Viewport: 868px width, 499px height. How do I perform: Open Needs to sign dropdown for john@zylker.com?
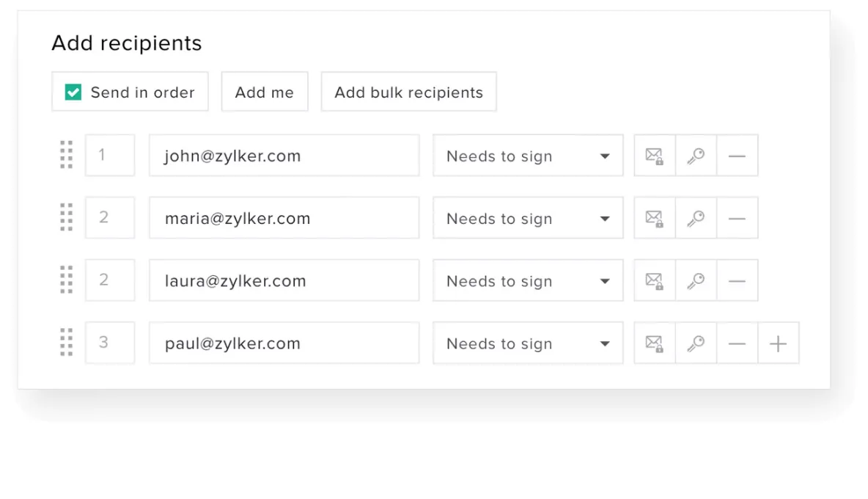[x=528, y=155]
